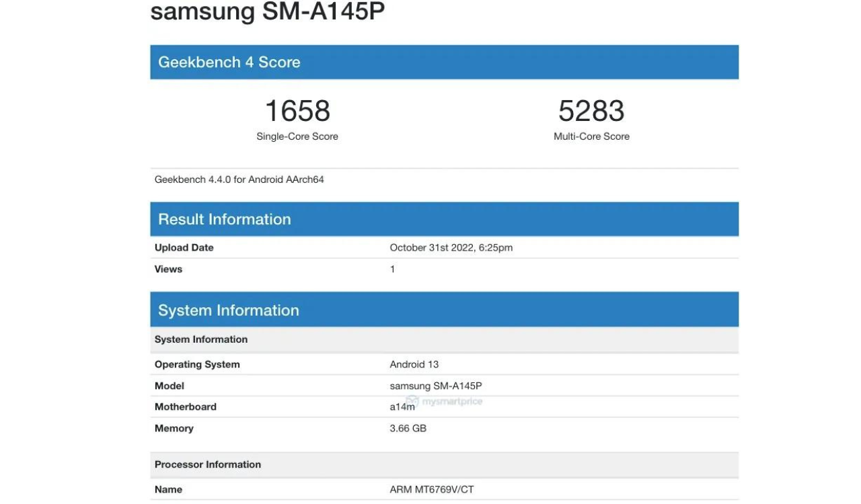Viewport: 861px width, 504px height.
Task: Select the Android 13 value
Action: pyautogui.click(x=414, y=364)
